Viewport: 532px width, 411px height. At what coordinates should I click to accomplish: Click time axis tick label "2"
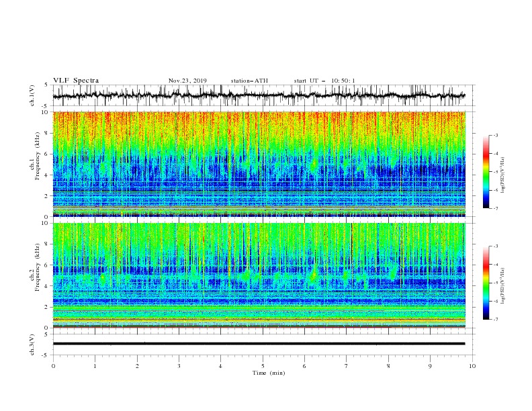coord(137,366)
